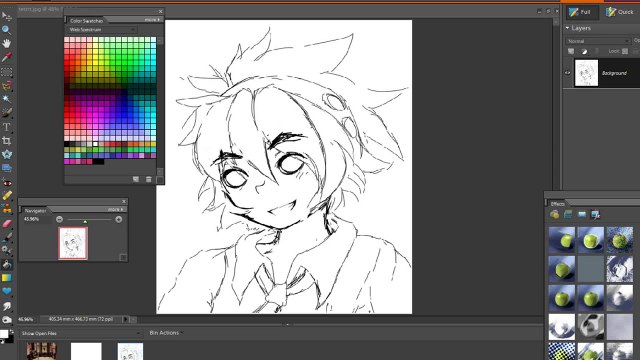
Task: Select the Straighten tool
Action: pyautogui.click(x=6, y=168)
